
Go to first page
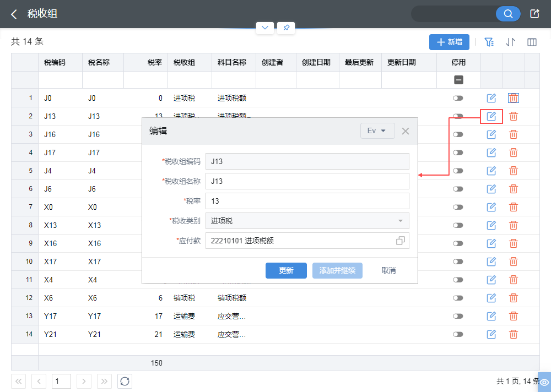tap(19, 381)
